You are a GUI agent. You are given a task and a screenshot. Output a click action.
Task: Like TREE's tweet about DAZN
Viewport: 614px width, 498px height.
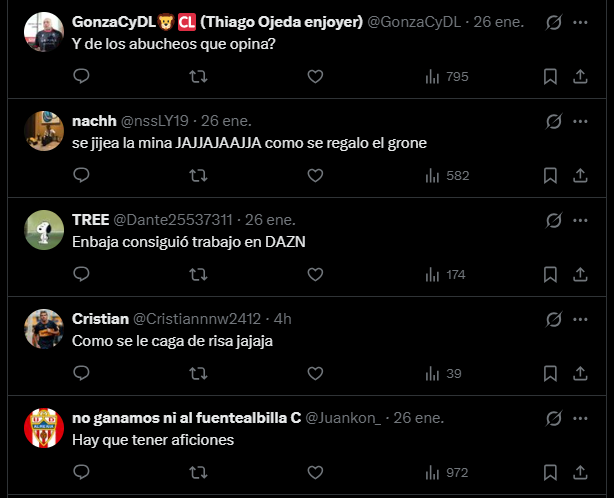coord(315,275)
